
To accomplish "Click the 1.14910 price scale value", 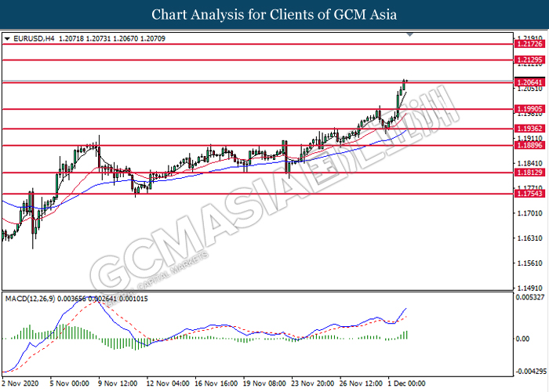I will [529, 288].
